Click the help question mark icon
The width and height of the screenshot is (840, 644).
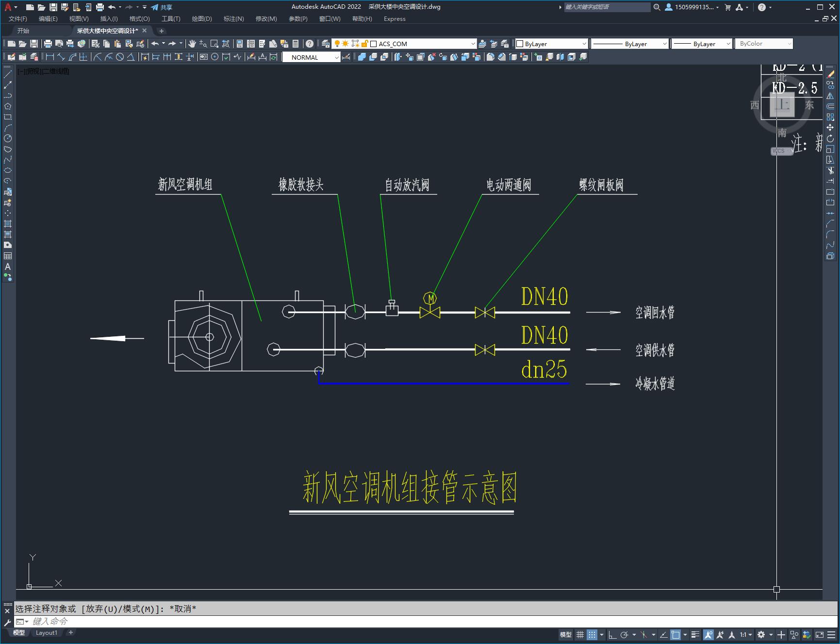click(310, 44)
